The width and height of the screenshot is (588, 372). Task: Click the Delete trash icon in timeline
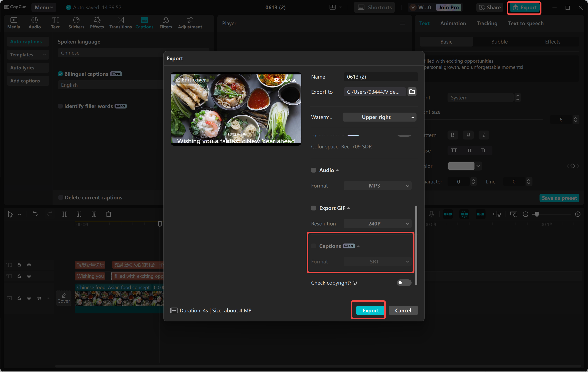coord(109,214)
